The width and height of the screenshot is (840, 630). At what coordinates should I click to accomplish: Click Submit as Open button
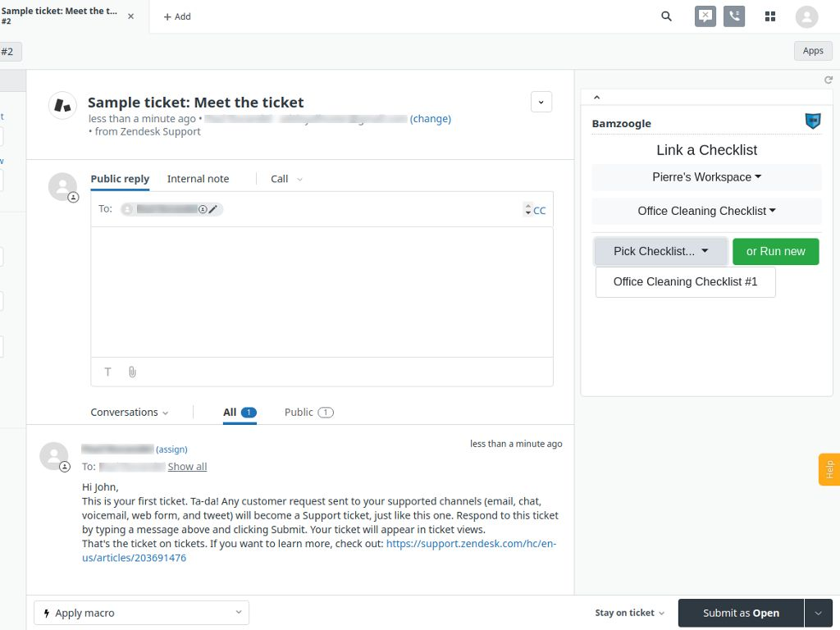(740, 613)
